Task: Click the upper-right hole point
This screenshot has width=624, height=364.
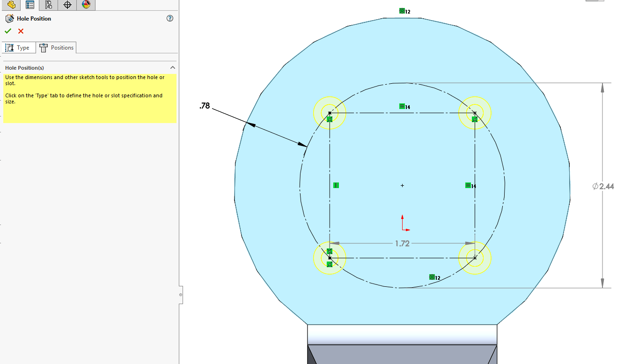Action: [x=475, y=113]
